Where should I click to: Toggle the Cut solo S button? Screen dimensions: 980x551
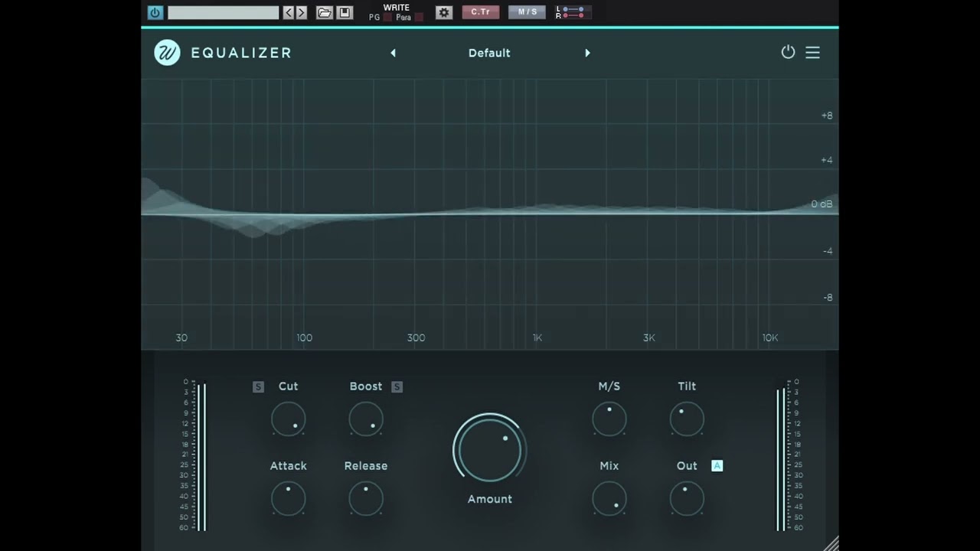(x=258, y=386)
